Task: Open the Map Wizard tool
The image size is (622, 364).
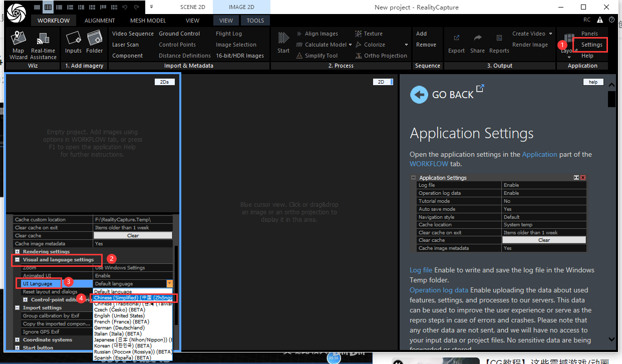Action: [19, 45]
